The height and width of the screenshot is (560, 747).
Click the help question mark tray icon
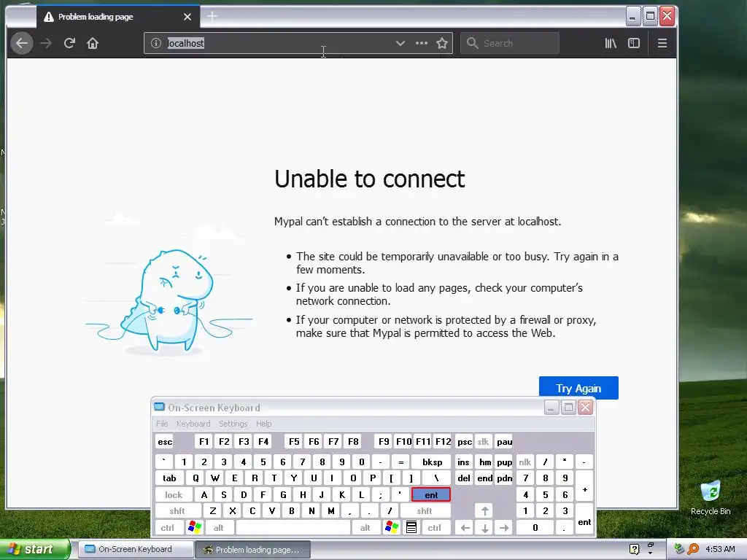tap(634, 549)
